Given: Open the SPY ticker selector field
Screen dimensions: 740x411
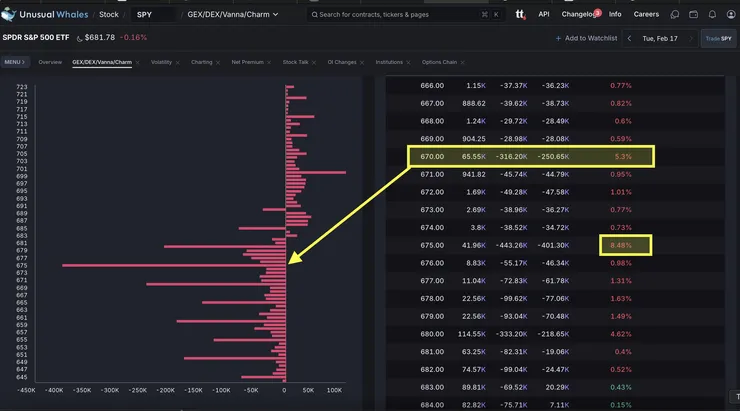Looking at the screenshot, I should (x=154, y=15).
